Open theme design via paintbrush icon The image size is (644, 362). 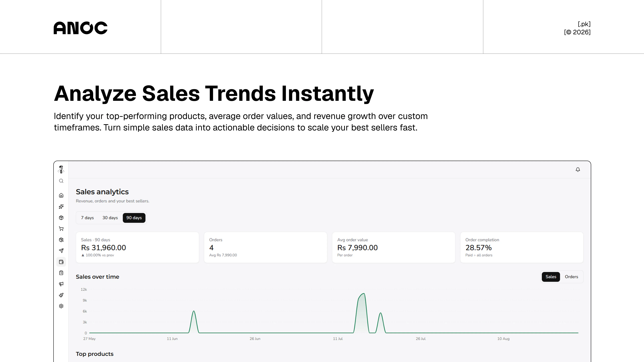pos(61,295)
